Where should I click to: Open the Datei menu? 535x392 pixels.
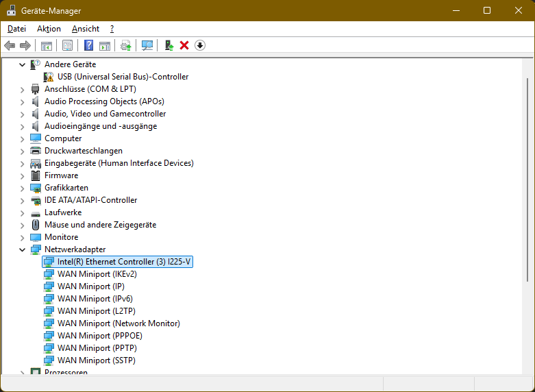[16, 29]
